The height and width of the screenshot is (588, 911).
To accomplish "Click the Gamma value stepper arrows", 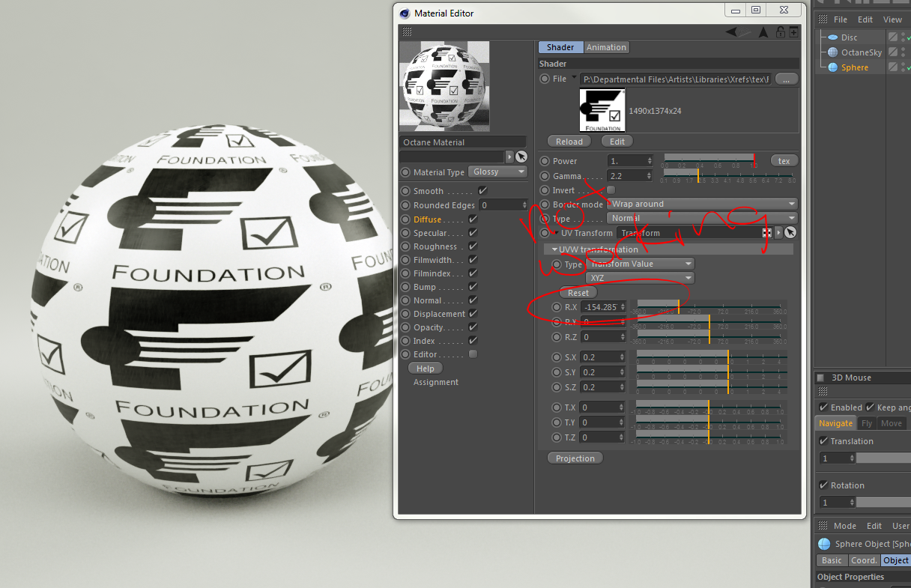I will pyautogui.click(x=649, y=176).
